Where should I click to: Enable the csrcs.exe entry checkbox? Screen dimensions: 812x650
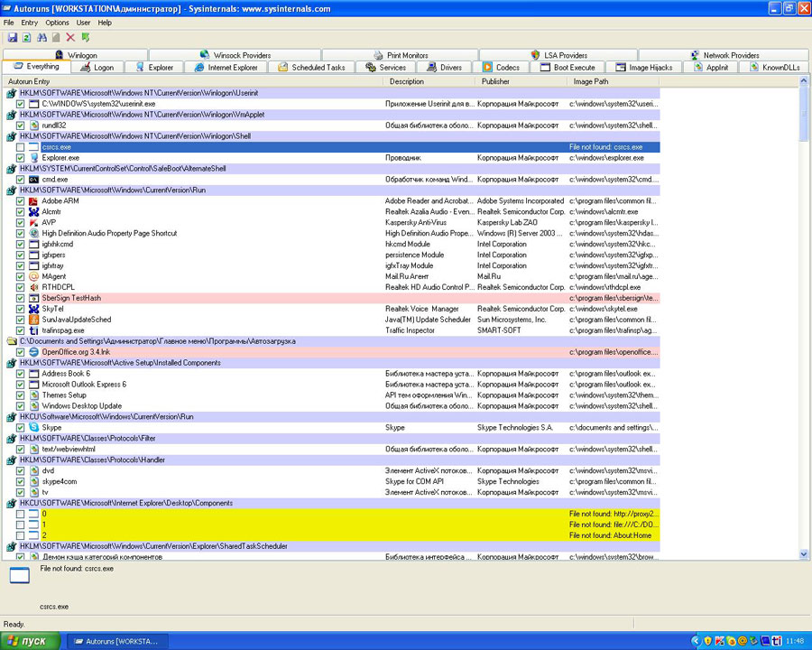tap(21, 146)
